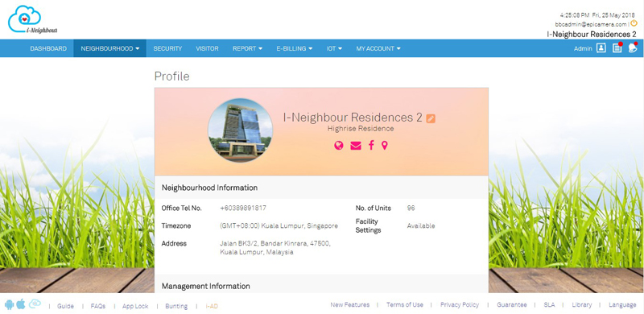Viewport: 644px width, 314px height.
Task: Open the website globe icon
Action: pyautogui.click(x=338, y=146)
